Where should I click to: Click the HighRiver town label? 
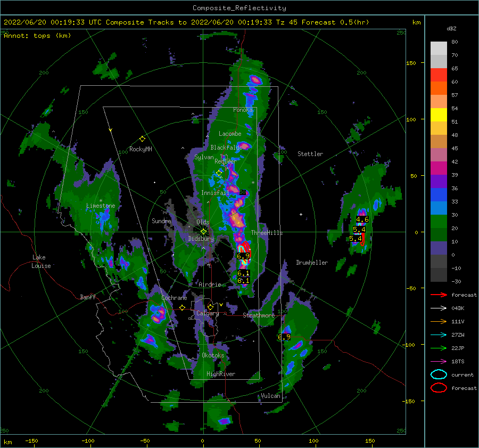(x=221, y=374)
